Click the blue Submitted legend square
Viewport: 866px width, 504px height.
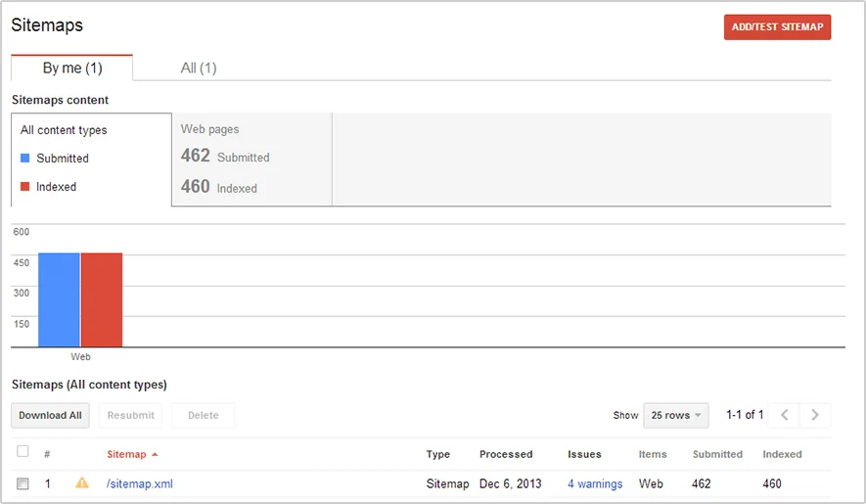(25, 159)
